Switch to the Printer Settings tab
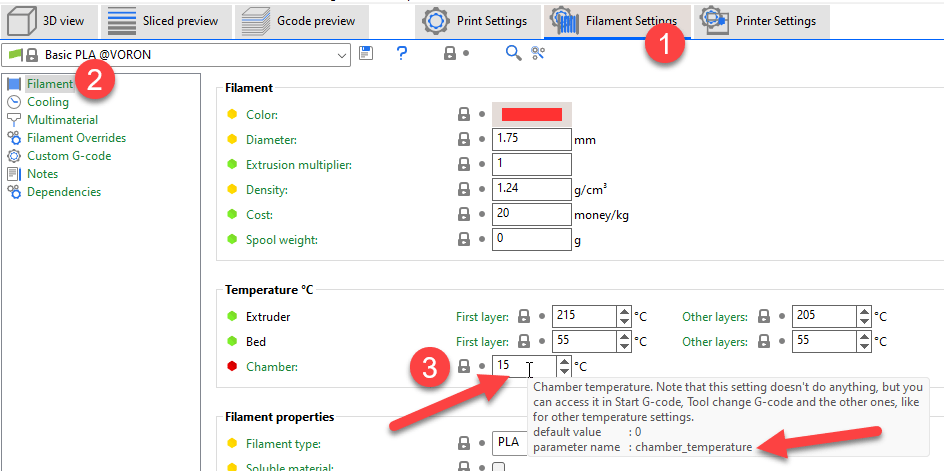The height and width of the screenshot is (471, 944). [760, 20]
